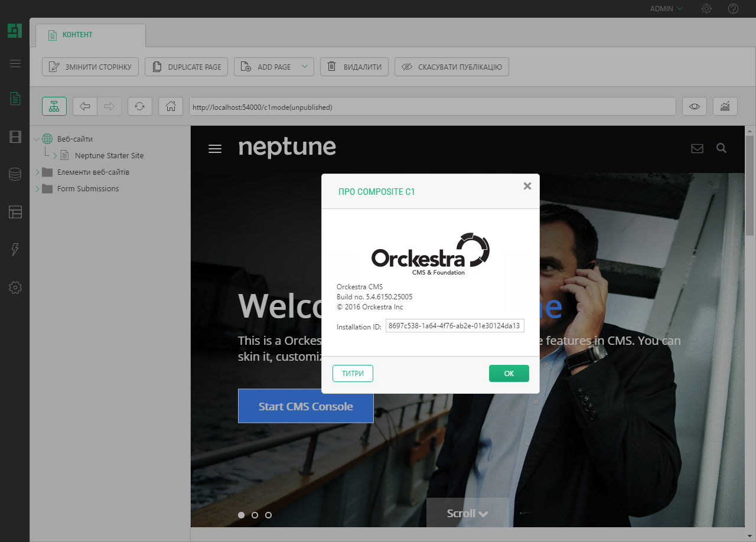Image resolution: width=756 pixels, height=542 pixels.
Task: Open the ADMIN user dropdown
Action: pyautogui.click(x=666, y=9)
